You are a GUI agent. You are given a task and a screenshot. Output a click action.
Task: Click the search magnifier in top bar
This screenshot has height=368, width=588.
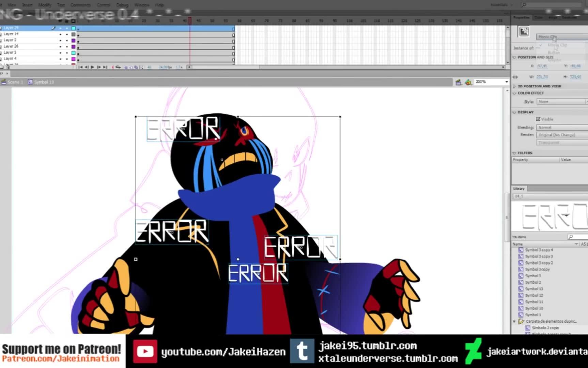coord(524,5)
